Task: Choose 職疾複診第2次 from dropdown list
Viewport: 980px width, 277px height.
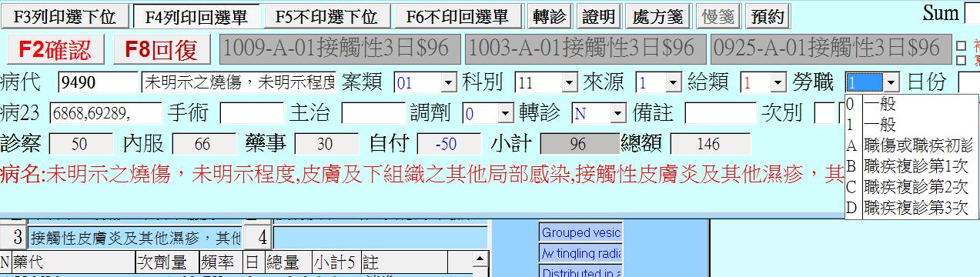Action: click(x=911, y=186)
